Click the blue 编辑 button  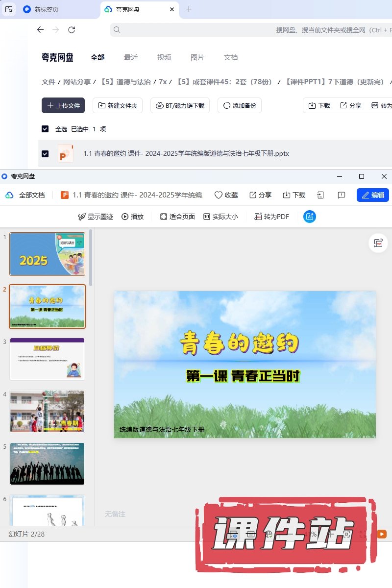point(372,195)
